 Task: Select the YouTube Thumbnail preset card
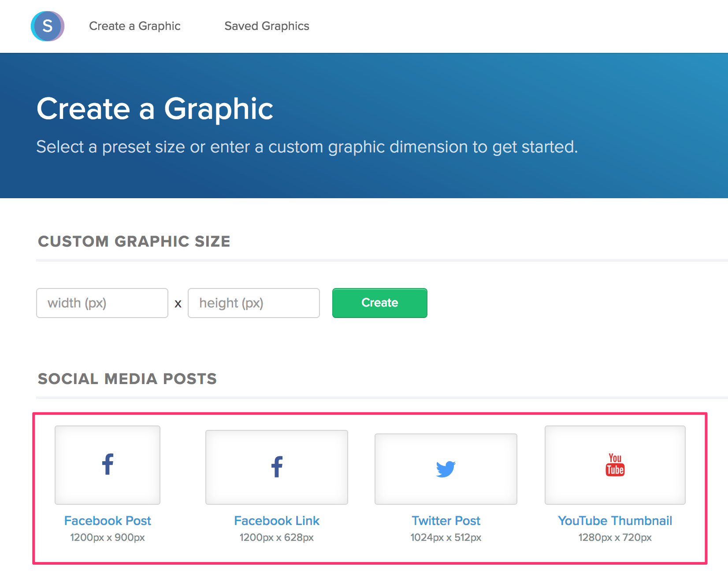click(x=615, y=465)
